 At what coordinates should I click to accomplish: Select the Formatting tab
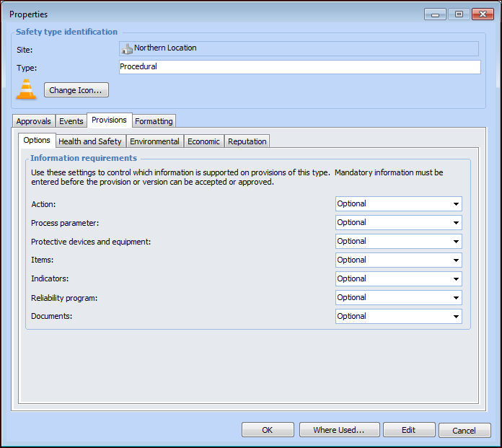153,121
